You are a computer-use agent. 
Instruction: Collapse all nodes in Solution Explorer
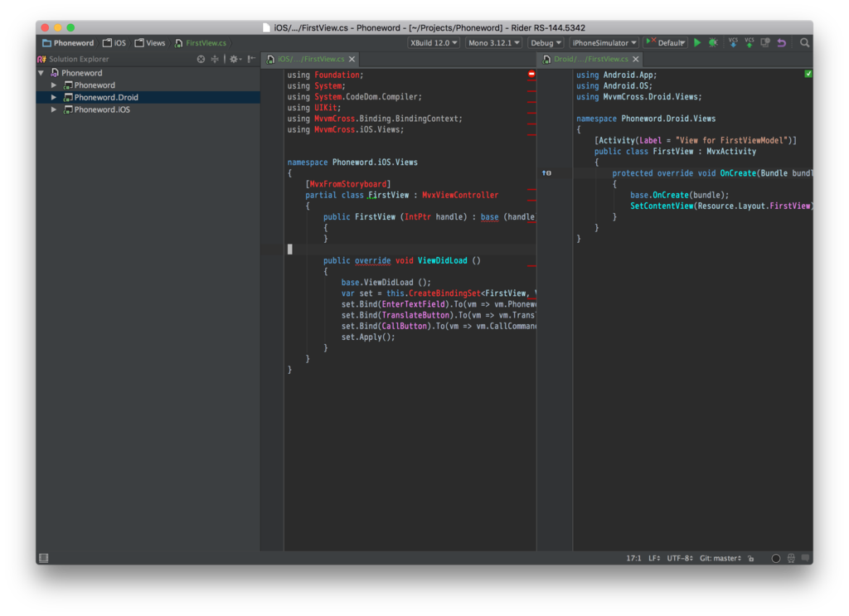pos(215,59)
